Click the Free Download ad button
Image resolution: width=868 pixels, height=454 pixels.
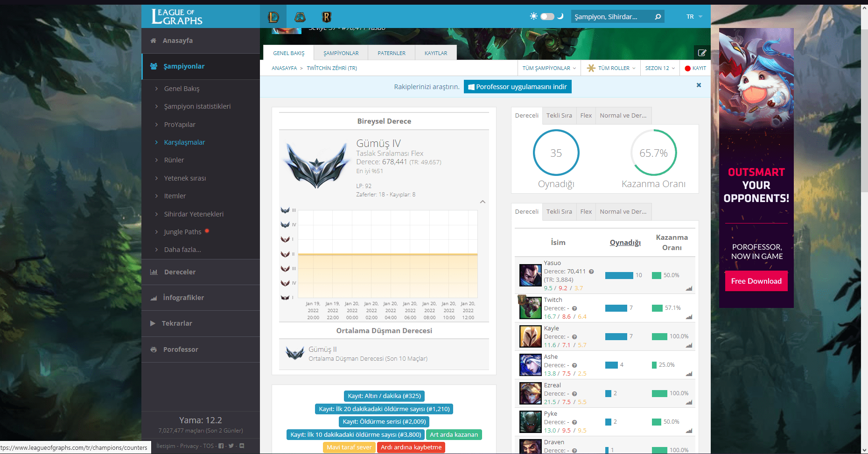[756, 281]
